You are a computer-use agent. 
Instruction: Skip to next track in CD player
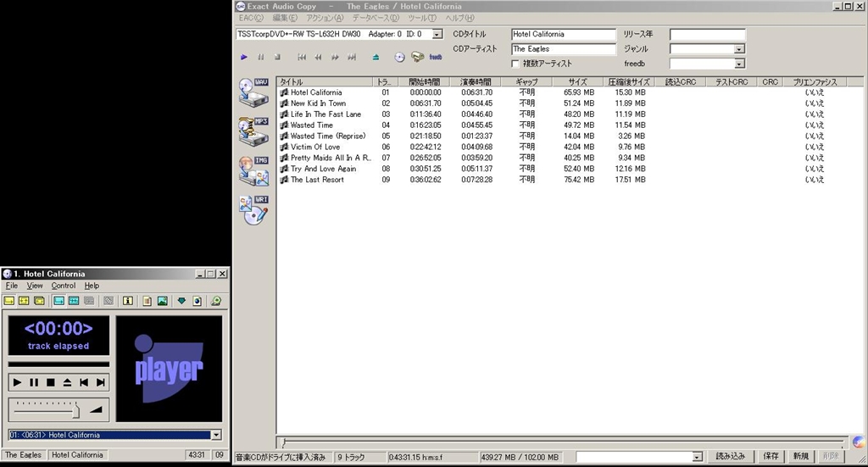tap(101, 383)
